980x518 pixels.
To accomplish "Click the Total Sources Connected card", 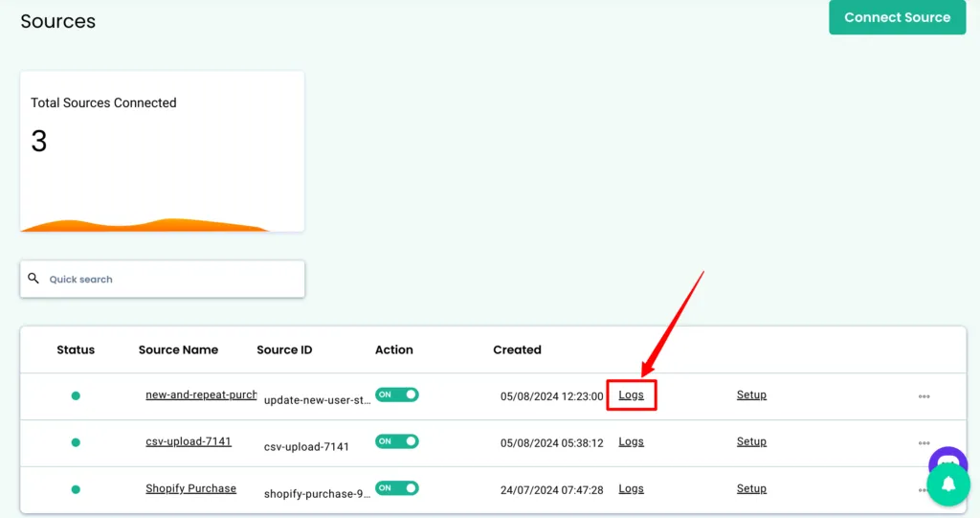I will [x=163, y=151].
